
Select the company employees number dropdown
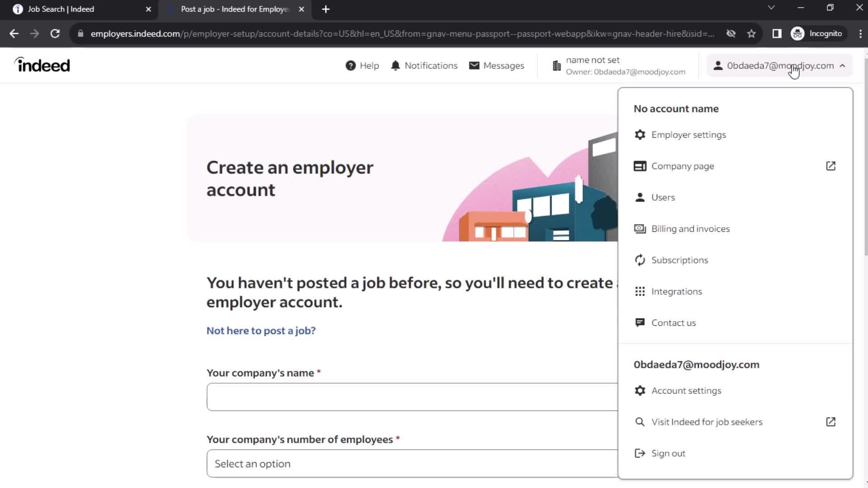click(411, 464)
